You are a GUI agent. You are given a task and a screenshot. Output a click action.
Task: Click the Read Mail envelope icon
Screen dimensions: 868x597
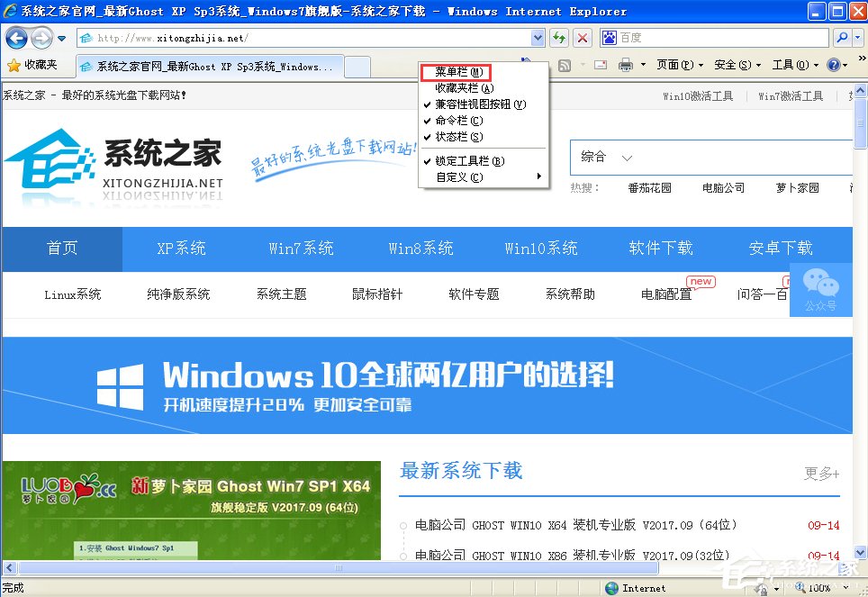(x=600, y=64)
